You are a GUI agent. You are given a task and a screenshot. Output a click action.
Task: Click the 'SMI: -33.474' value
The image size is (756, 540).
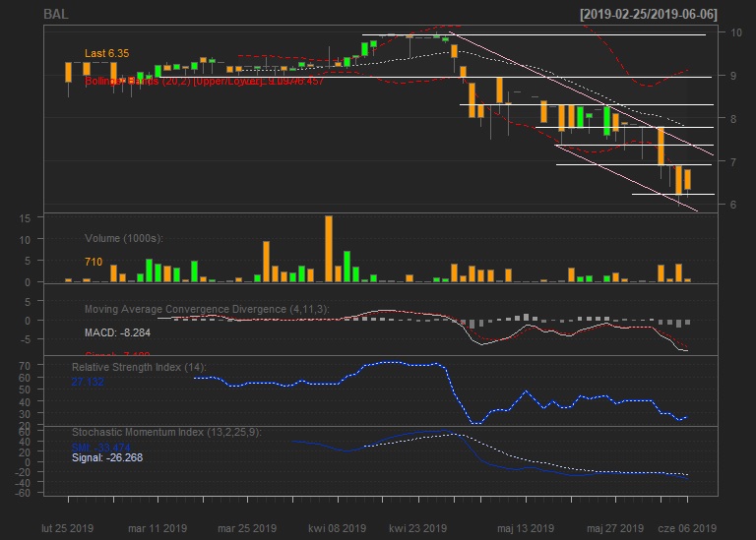100,448
